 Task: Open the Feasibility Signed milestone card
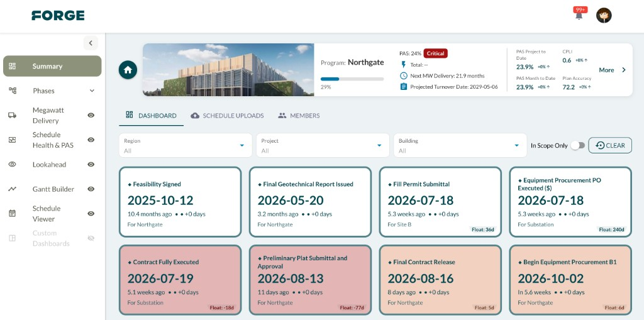point(180,202)
